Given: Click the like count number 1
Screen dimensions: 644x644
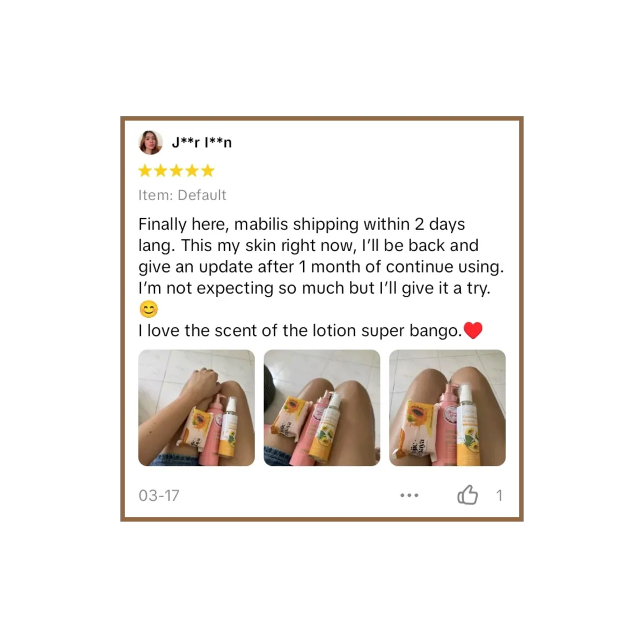Looking at the screenshot, I should 499,495.
